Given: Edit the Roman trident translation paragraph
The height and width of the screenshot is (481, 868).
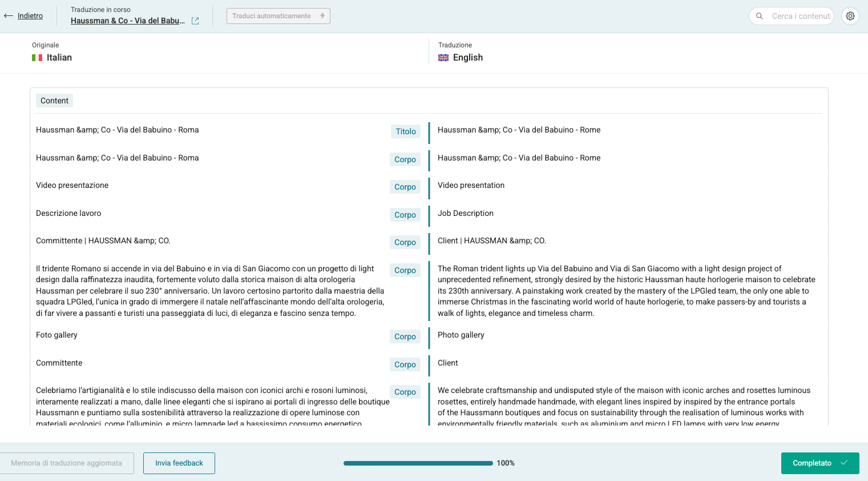Looking at the screenshot, I should coord(627,291).
